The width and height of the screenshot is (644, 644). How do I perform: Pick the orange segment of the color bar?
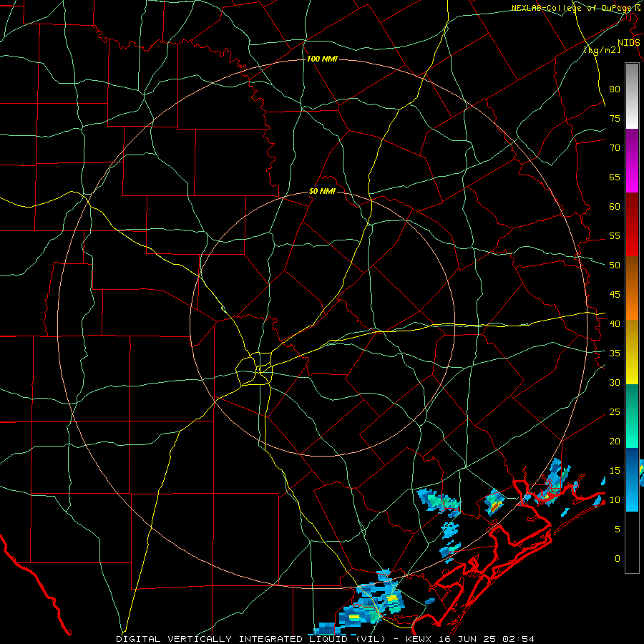tap(632, 288)
